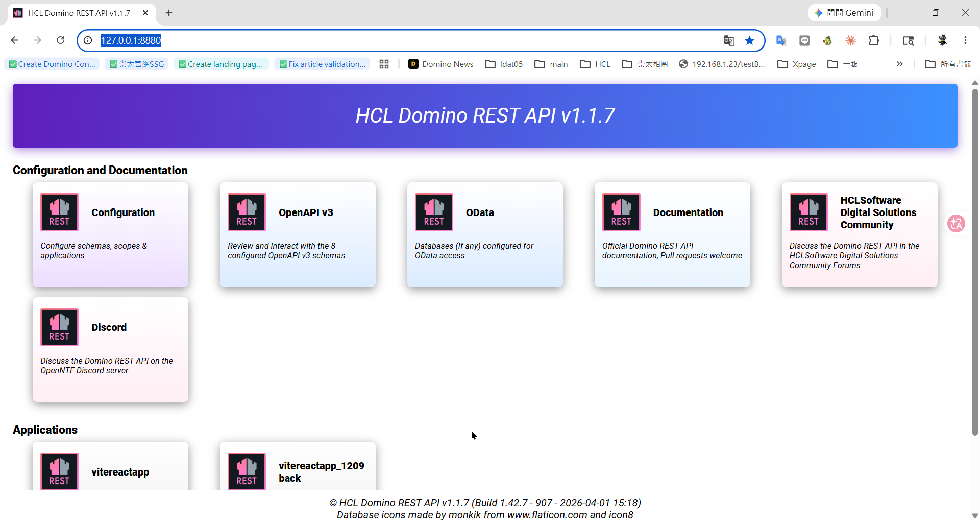Viewport: 980px width, 521px height.
Task: Open the Create Domino Con... bookmark
Action: tap(52, 64)
